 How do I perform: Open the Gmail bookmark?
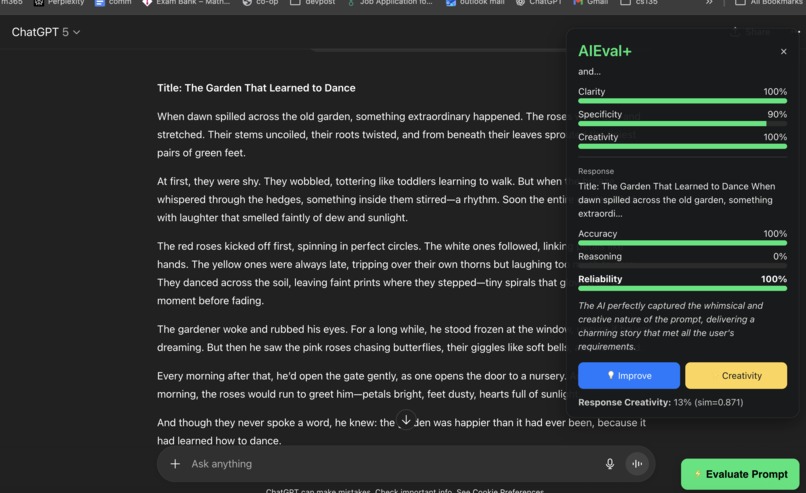click(591, 3)
